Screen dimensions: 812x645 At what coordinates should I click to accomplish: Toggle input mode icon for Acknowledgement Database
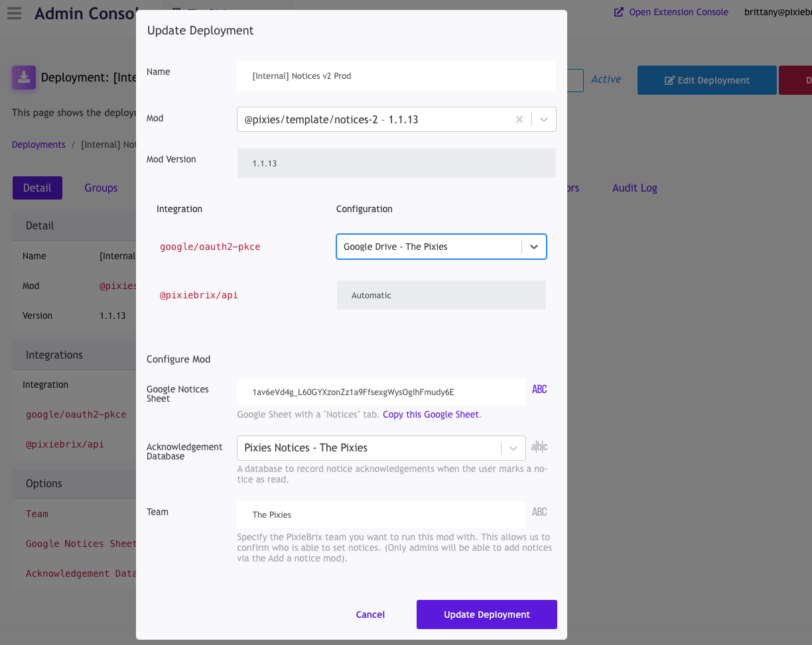[539, 447]
